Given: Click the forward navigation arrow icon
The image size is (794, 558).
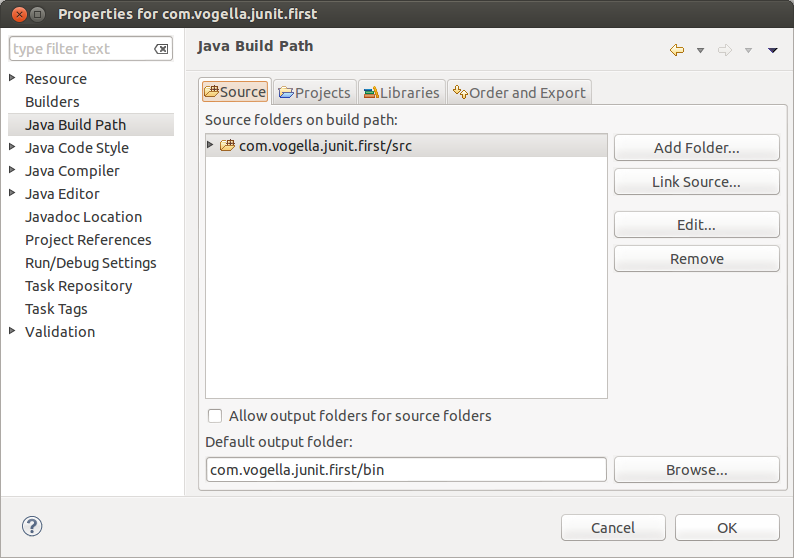Looking at the screenshot, I should pyautogui.click(x=725, y=50).
